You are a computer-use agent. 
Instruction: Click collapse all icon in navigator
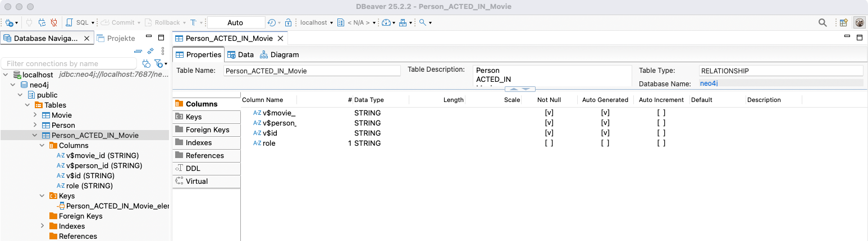(138, 51)
